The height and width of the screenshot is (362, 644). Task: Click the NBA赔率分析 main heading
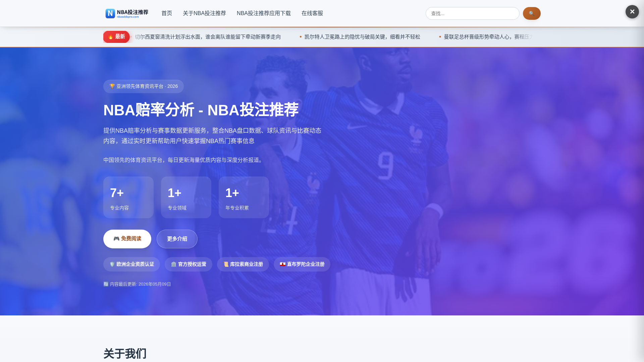[201, 110]
